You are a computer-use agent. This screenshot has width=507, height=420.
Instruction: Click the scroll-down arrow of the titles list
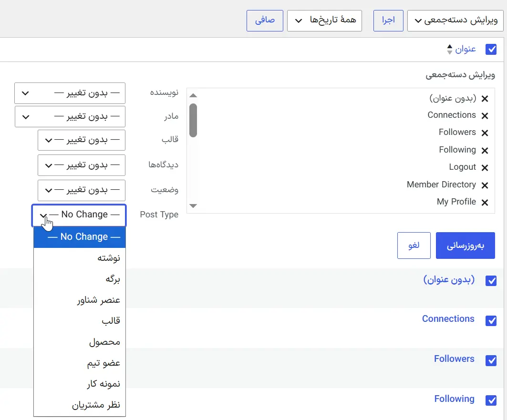pyautogui.click(x=193, y=206)
